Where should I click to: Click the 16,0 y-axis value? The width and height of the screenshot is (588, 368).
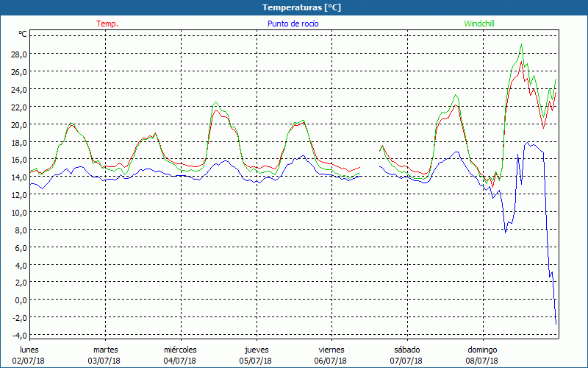[19, 160]
